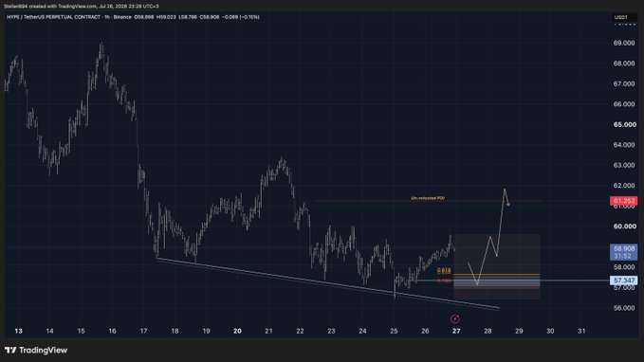644x362 pixels.
Task: Select the 0.618 Fibonacci level label
Action: (444, 270)
